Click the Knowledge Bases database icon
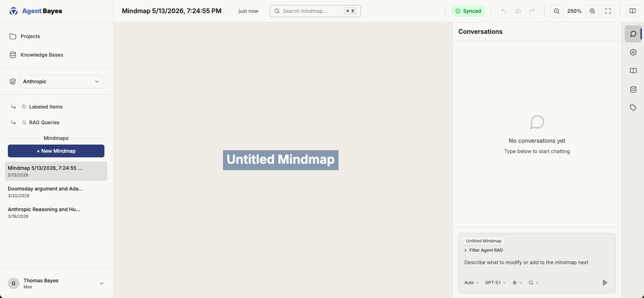Screen dimensions: 644x298 coord(13,55)
